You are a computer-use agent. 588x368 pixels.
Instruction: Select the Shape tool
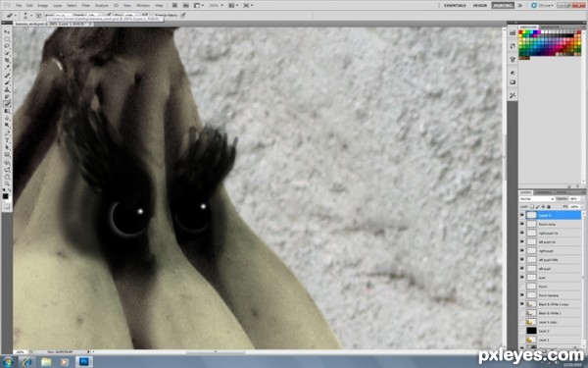point(7,155)
